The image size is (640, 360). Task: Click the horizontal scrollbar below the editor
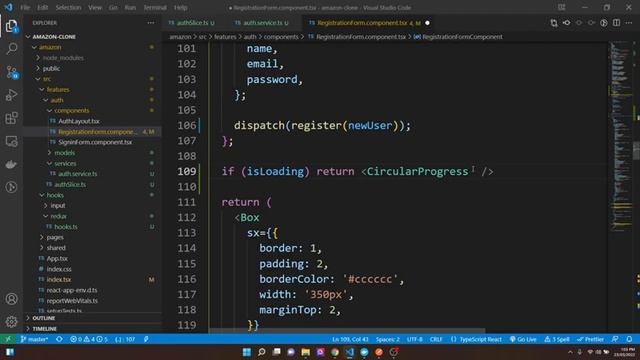[347, 331]
